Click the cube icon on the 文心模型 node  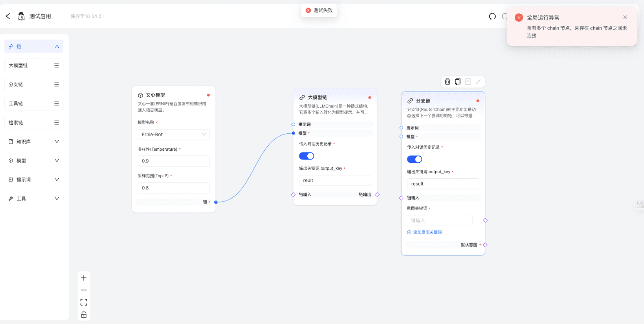point(141,95)
